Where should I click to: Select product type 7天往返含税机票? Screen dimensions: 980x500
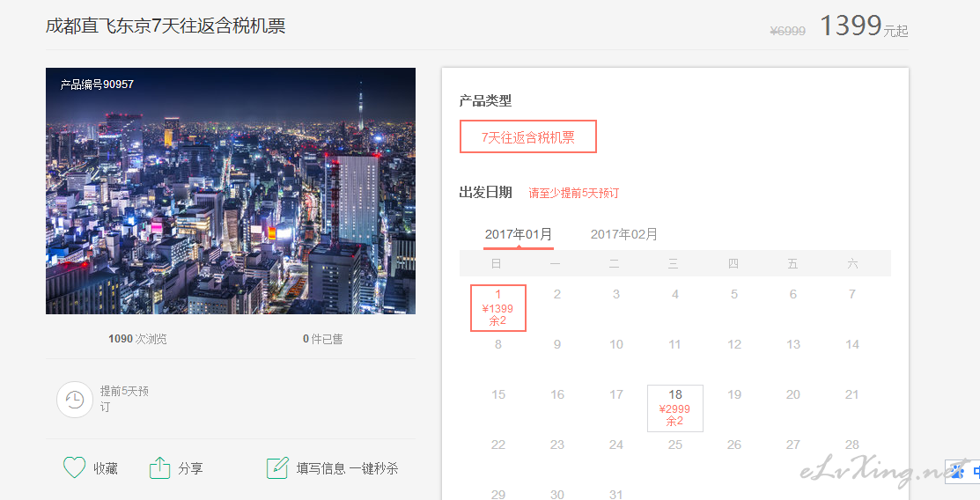pos(528,136)
